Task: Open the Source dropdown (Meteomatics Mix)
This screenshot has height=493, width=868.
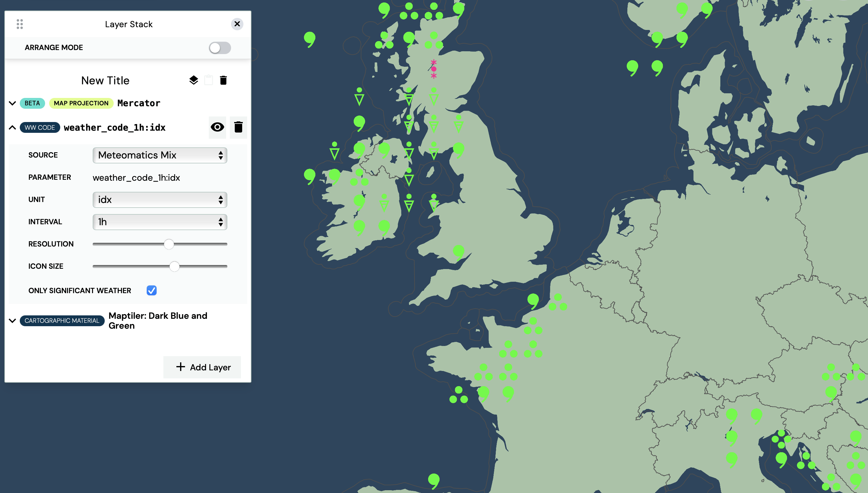Action: coord(160,155)
